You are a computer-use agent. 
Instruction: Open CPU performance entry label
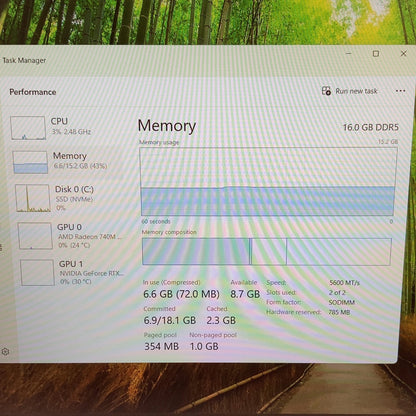click(x=59, y=121)
